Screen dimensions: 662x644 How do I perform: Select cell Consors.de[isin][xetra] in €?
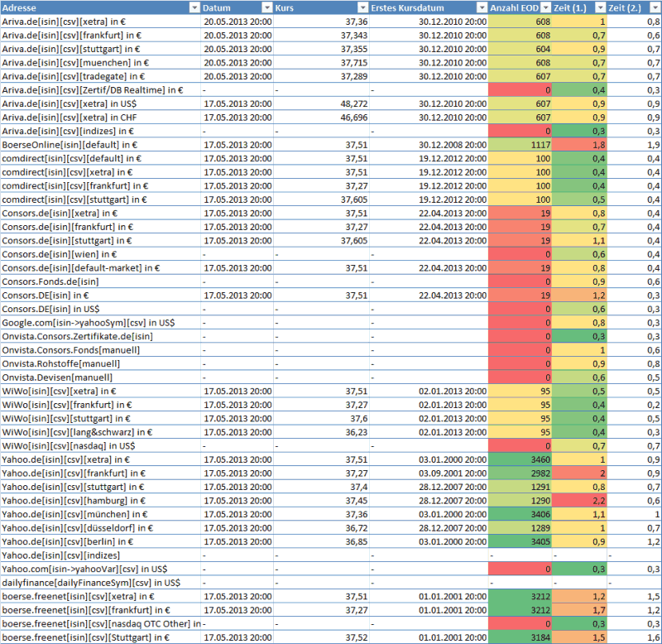tap(100, 214)
